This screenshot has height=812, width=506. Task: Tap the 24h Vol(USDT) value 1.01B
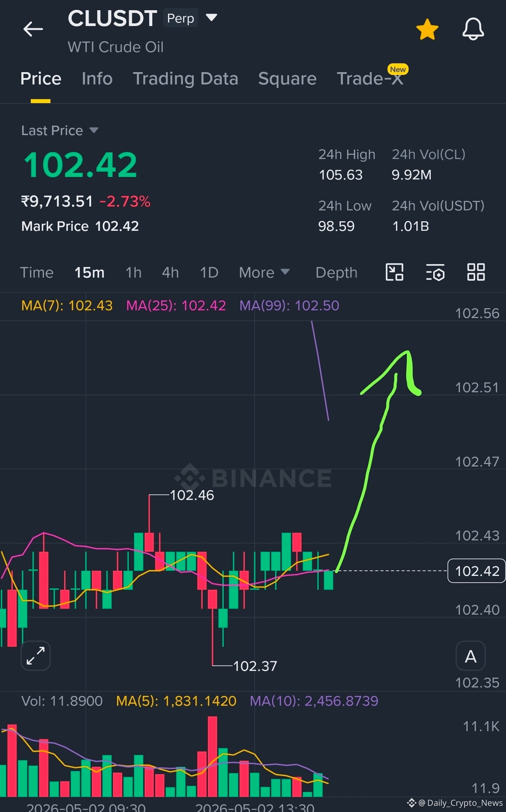tap(410, 226)
